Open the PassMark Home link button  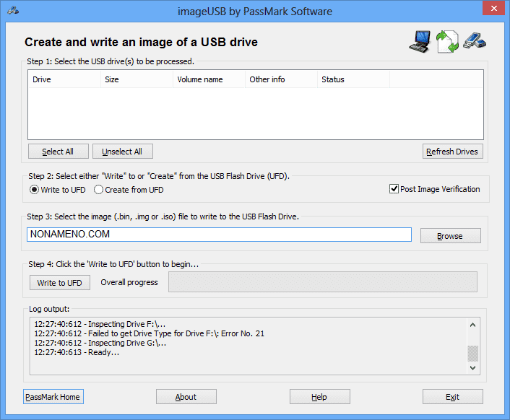[53, 397]
